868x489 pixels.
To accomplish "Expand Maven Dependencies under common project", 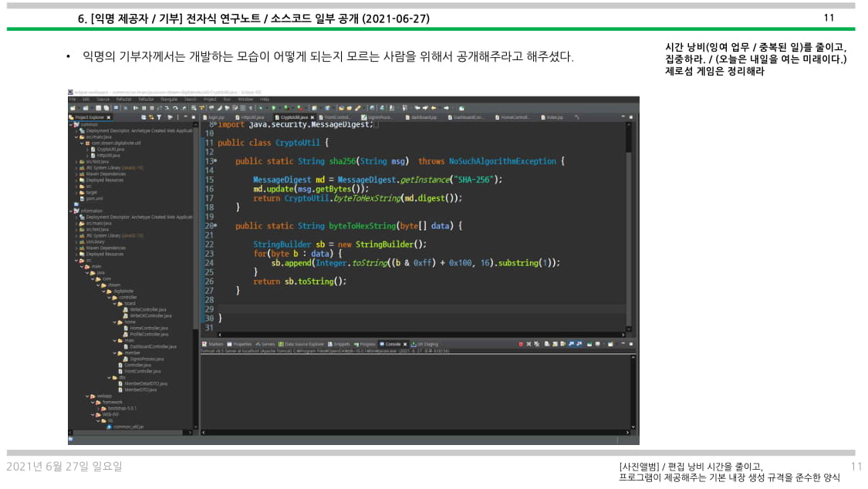I will (x=76, y=174).
